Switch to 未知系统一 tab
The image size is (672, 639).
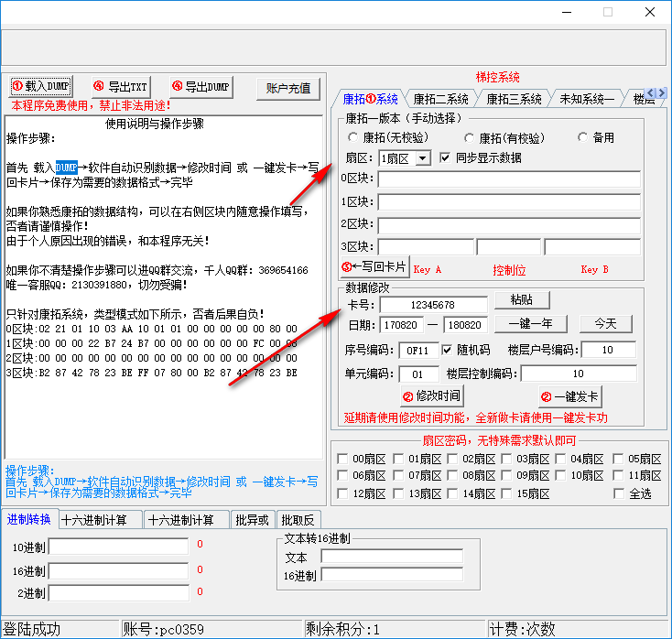pos(587,100)
